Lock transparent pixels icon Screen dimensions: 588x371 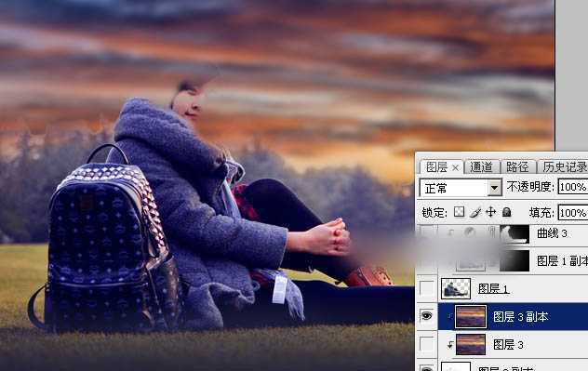click(x=459, y=212)
